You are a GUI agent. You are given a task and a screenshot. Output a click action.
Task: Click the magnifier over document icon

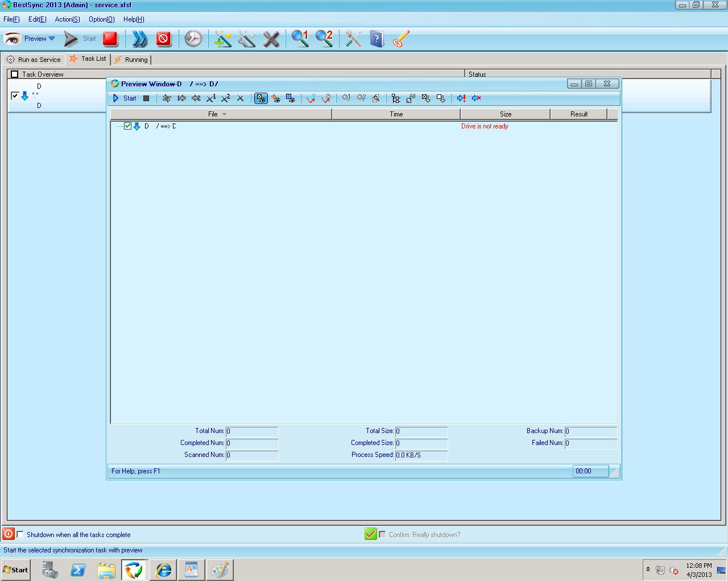coord(376,98)
